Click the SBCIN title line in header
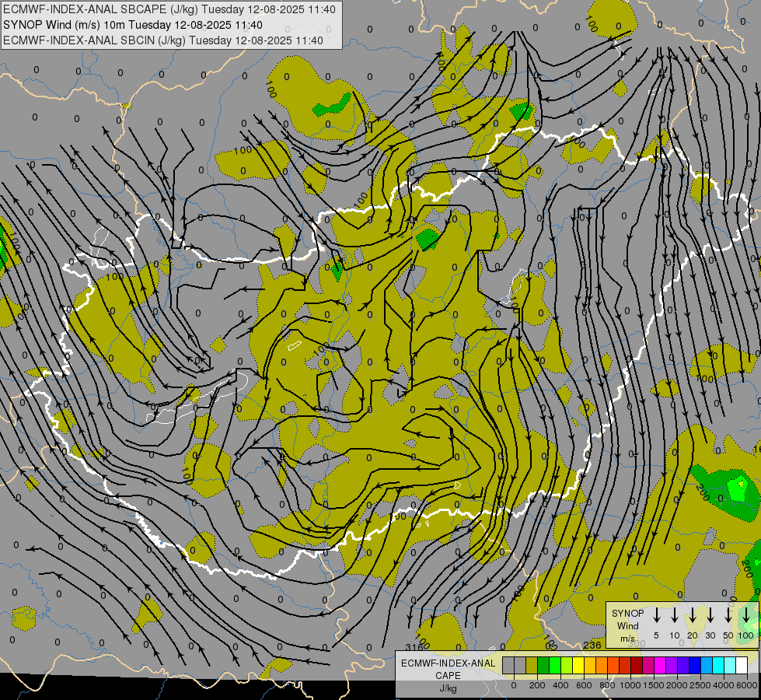761x700 pixels. (163, 40)
